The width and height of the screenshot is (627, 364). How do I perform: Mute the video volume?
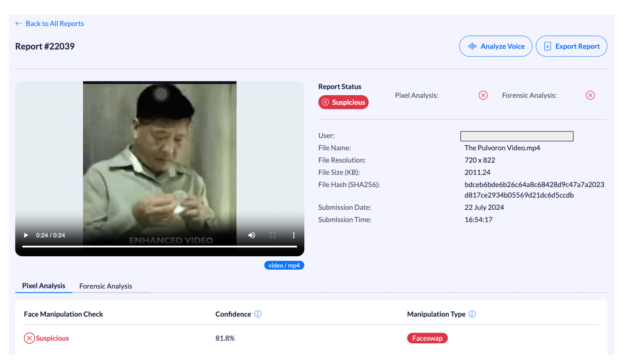click(251, 235)
